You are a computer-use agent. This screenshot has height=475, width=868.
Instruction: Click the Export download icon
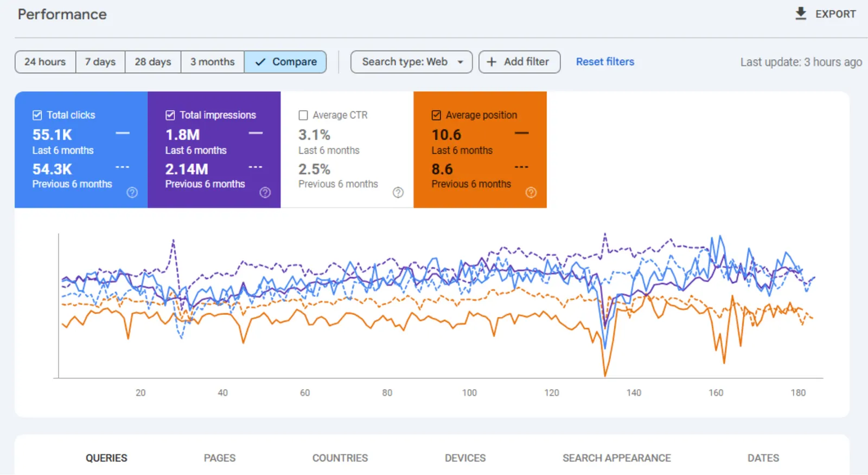tap(801, 14)
